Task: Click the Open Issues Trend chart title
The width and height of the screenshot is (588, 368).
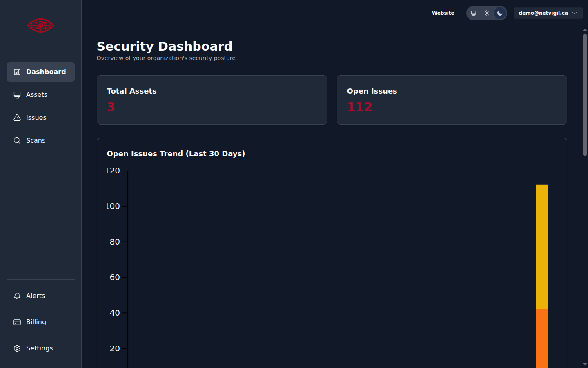Action: (176, 154)
